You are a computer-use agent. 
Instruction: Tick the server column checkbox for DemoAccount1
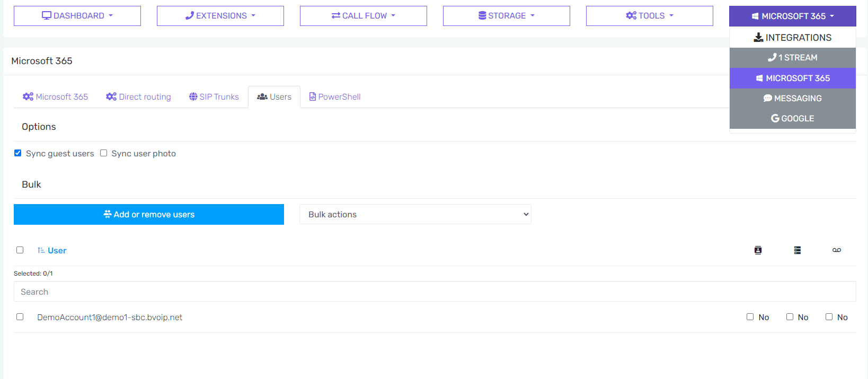(x=790, y=316)
